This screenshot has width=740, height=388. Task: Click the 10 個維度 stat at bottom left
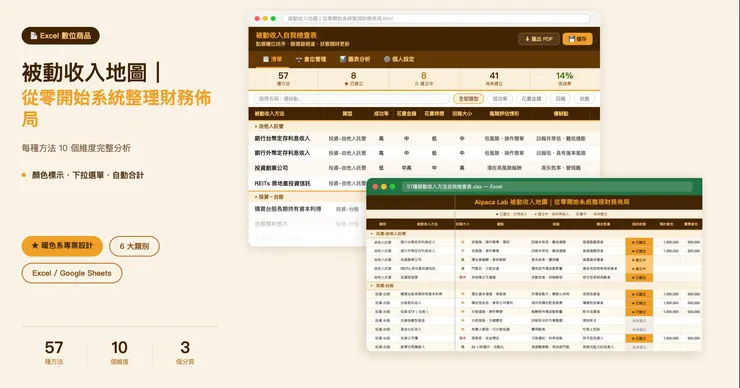pyautogui.click(x=119, y=353)
